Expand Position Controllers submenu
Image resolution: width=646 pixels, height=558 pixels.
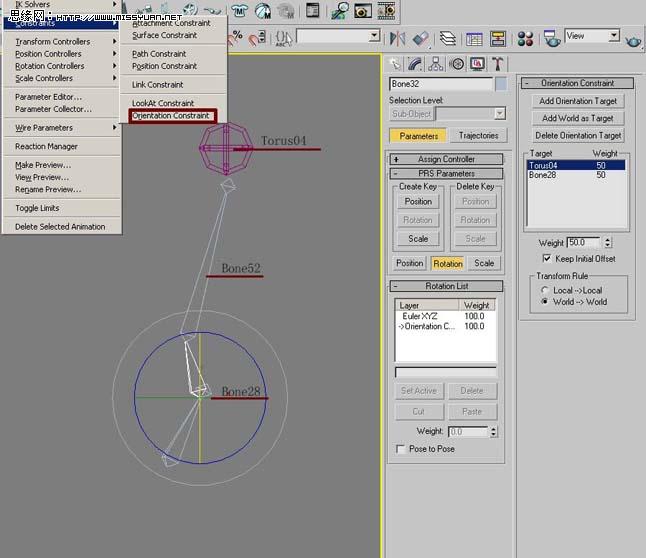tap(62, 54)
